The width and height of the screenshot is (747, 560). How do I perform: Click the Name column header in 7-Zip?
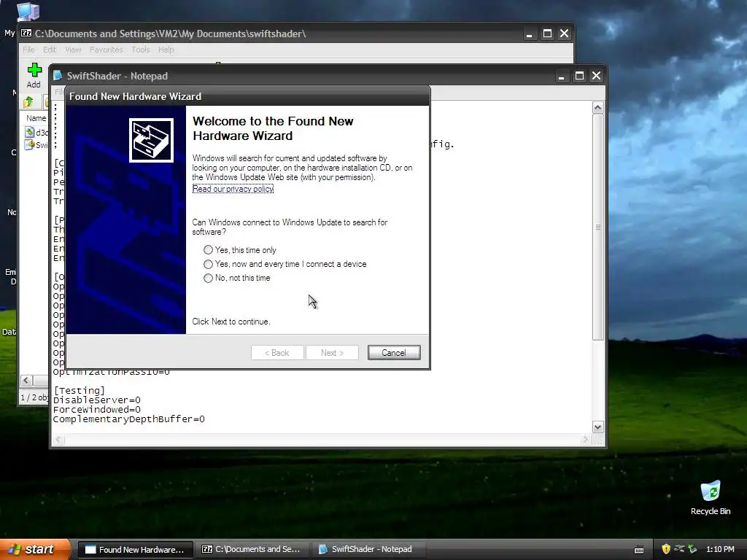[36, 118]
